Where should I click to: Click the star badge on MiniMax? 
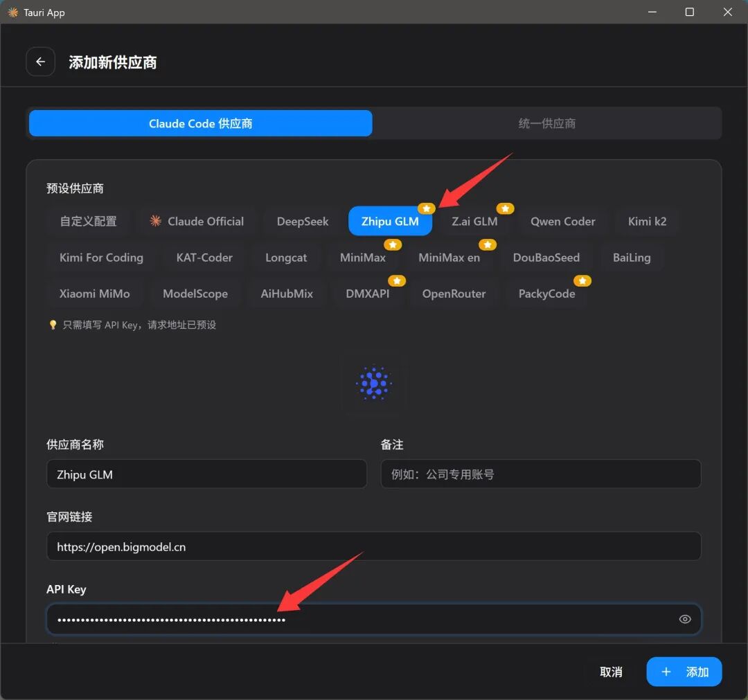point(393,244)
